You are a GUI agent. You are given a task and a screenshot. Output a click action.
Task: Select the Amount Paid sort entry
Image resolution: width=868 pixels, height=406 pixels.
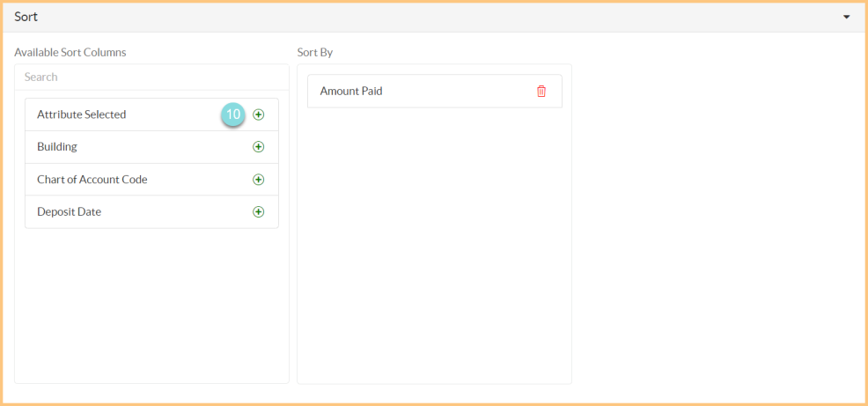(435, 92)
